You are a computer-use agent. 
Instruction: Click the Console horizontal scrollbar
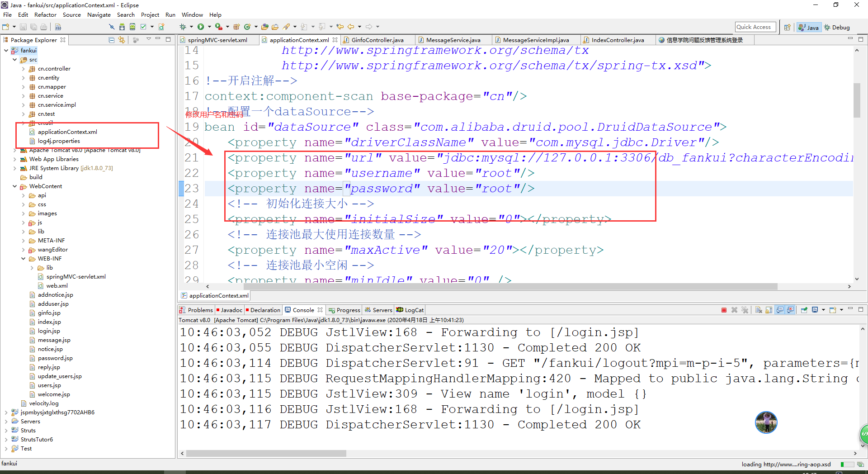point(266,453)
